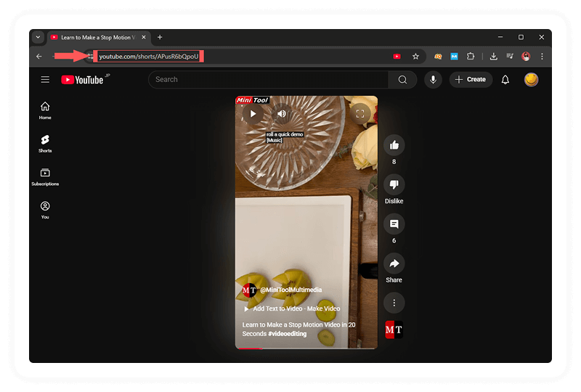Open the comments on this Short
Screen dimensions: 581x392
394,224
